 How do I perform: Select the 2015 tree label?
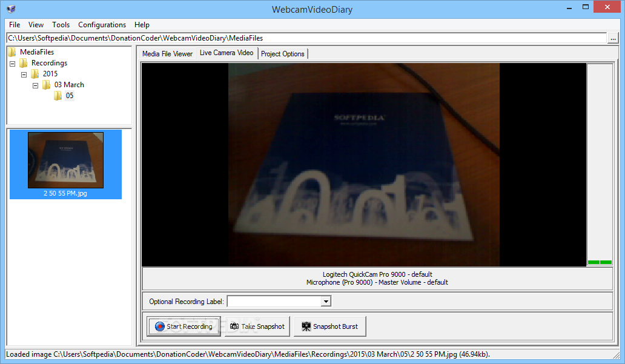tap(50, 74)
